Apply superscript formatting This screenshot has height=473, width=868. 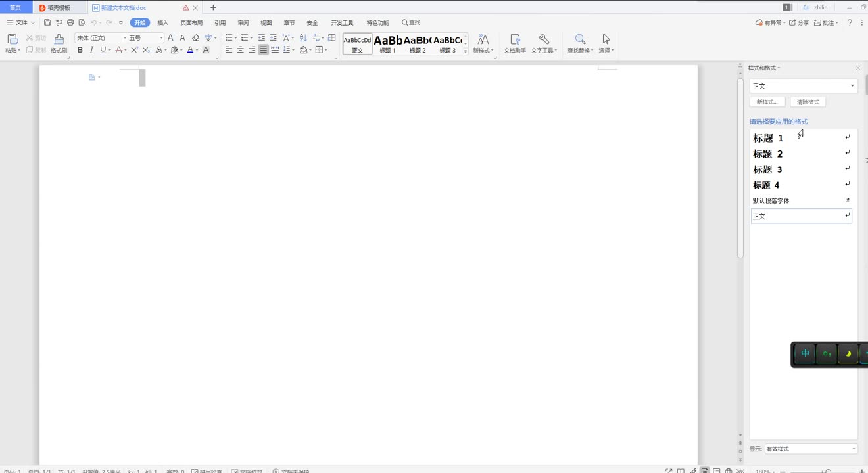click(134, 50)
